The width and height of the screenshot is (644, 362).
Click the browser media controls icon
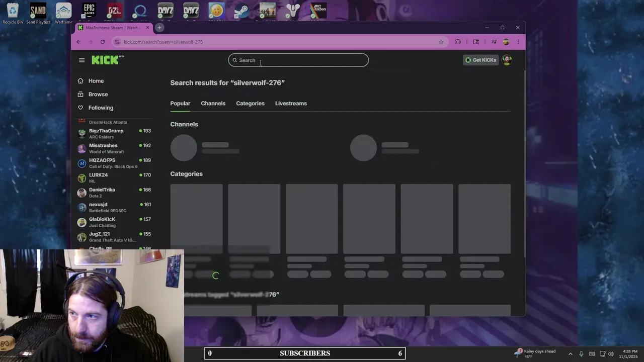(494, 42)
